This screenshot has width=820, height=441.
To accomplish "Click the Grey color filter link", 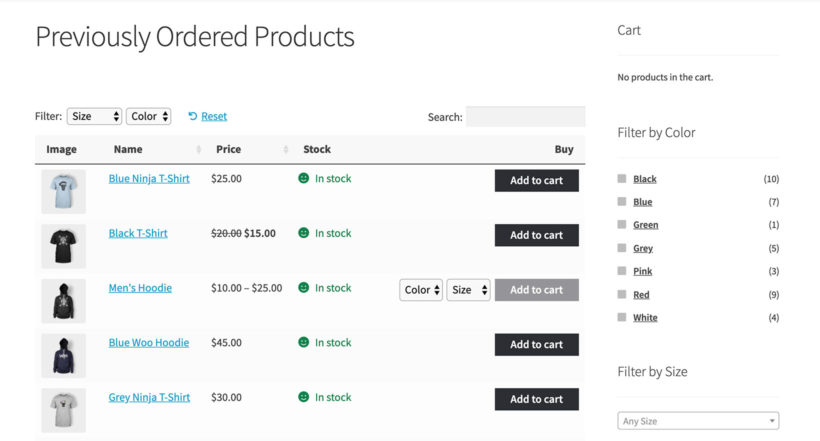I will 643,248.
